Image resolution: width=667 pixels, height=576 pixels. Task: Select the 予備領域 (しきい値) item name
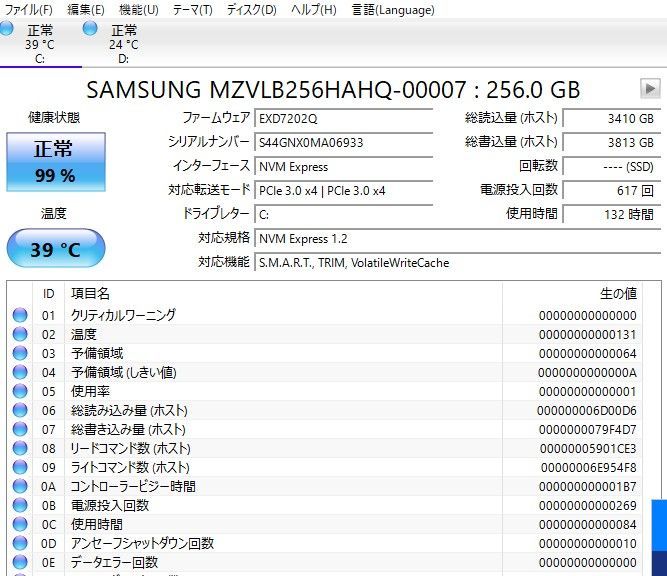124,372
